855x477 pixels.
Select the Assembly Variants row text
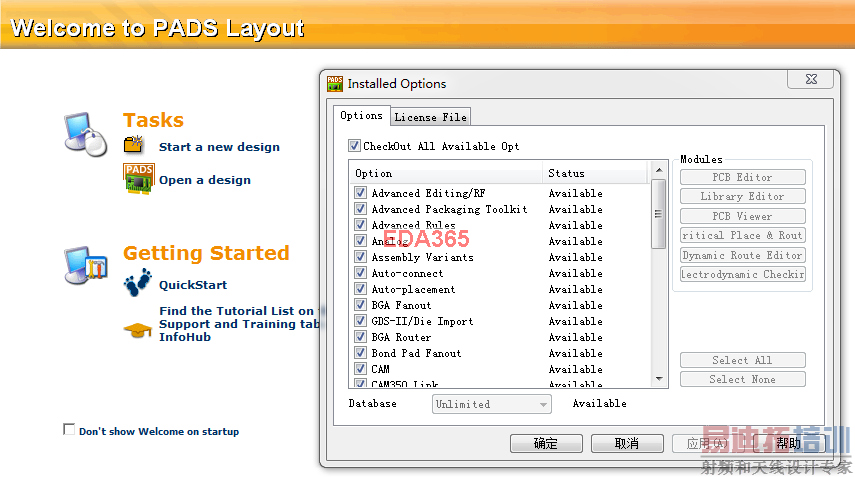[423, 257]
